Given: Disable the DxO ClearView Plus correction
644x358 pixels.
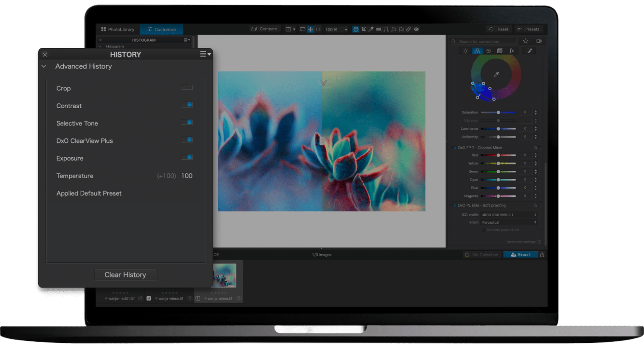Looking at the screenshot, I should (187, 140).
